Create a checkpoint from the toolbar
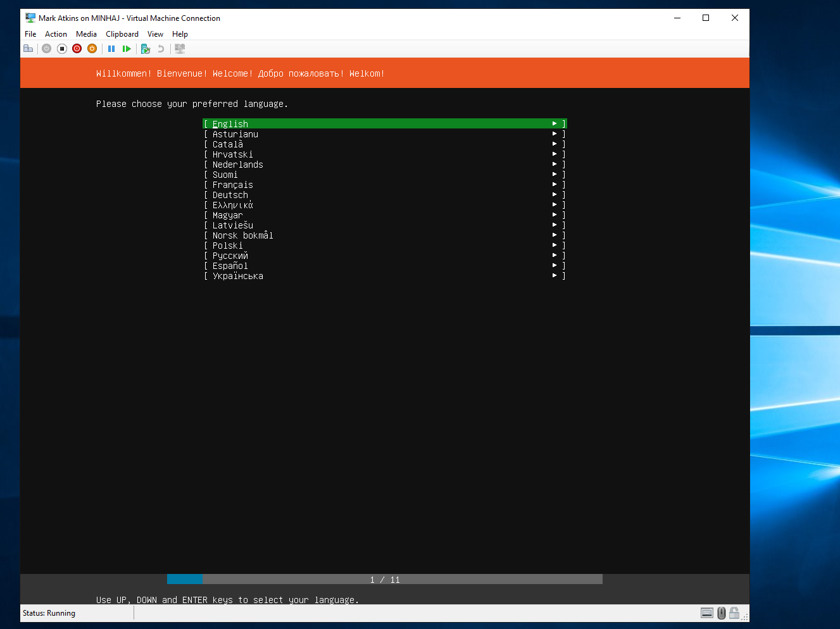840x629 pixels. tap(146, 49)
